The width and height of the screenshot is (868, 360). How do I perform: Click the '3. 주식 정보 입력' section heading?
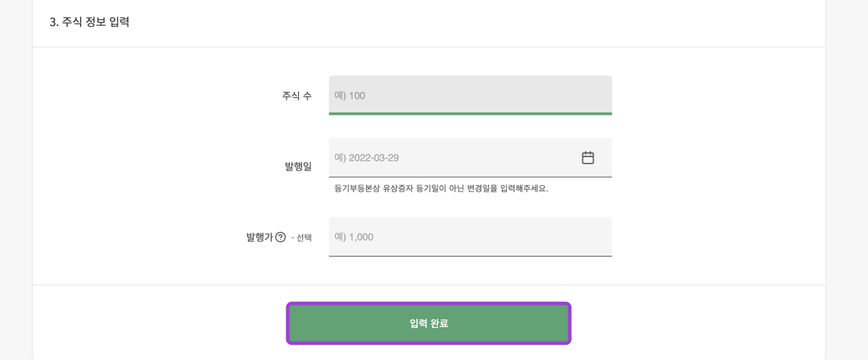coord(90,22)
